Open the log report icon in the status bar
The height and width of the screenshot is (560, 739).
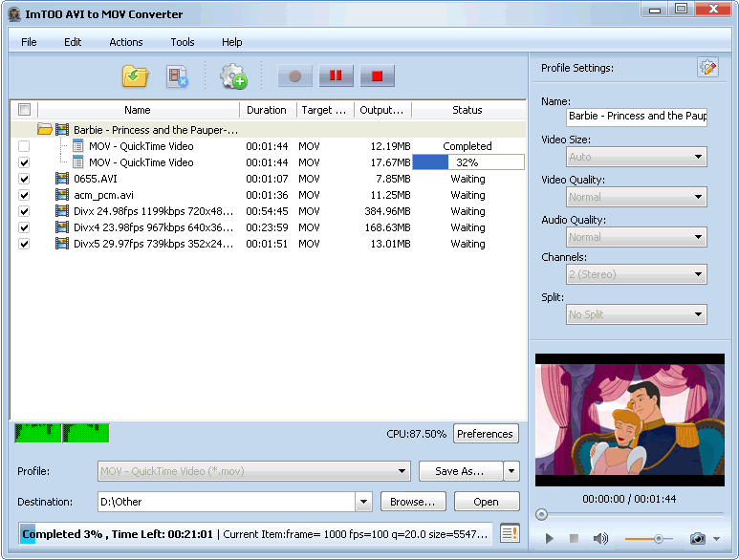click(510, 533)
